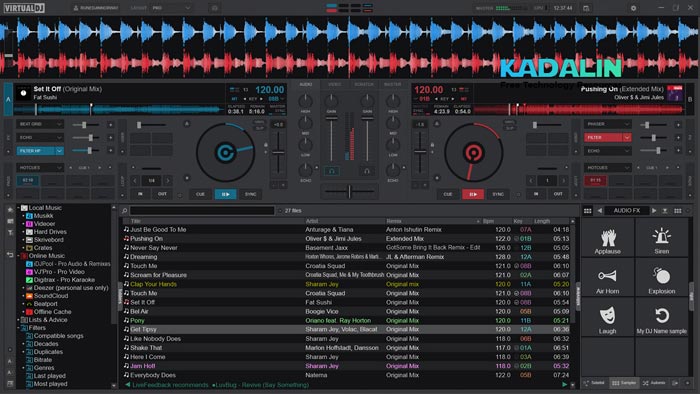
Task: Click the left deck CUE button
Action: [x=200, y=194]
